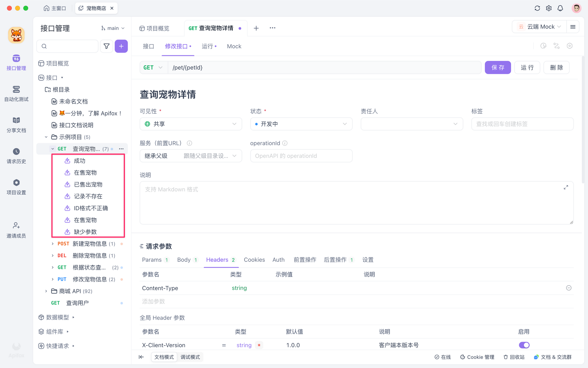Open the 状态 dropdown showing 开发中

coord(301,124)
